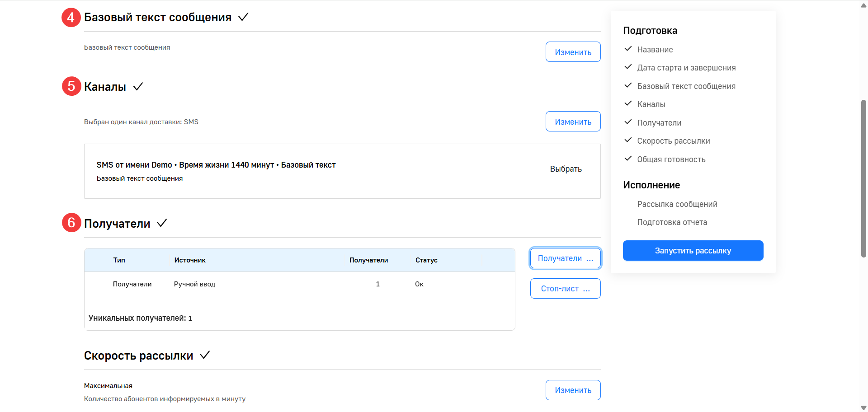868x412 pixels.
Task: Click checkmark beside Получатели heading
Action: [162, 223]
